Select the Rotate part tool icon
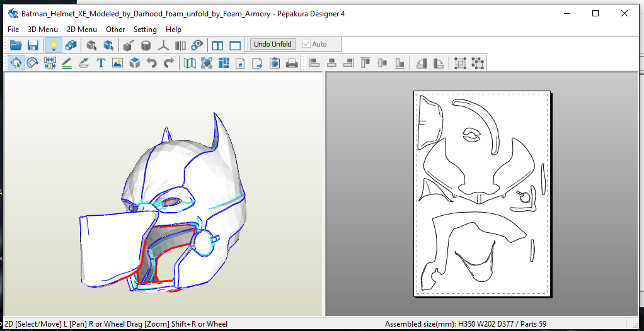Screen dimensions: 644x331 33,63
